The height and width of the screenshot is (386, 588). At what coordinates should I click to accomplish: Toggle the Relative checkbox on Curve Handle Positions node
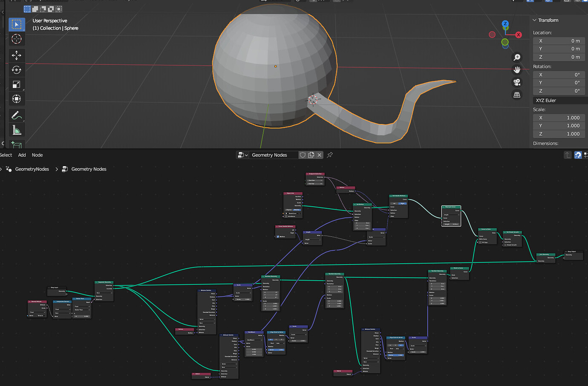[x=278, y=237]
